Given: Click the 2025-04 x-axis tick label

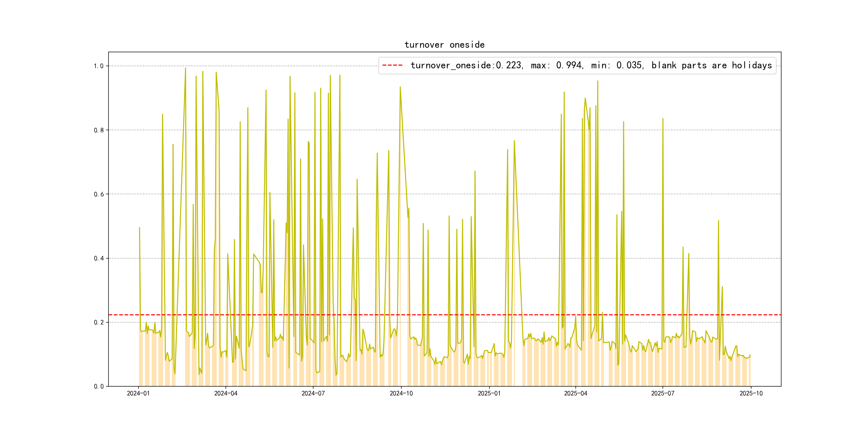Looking at the screenshot, I should coord(575,393).
